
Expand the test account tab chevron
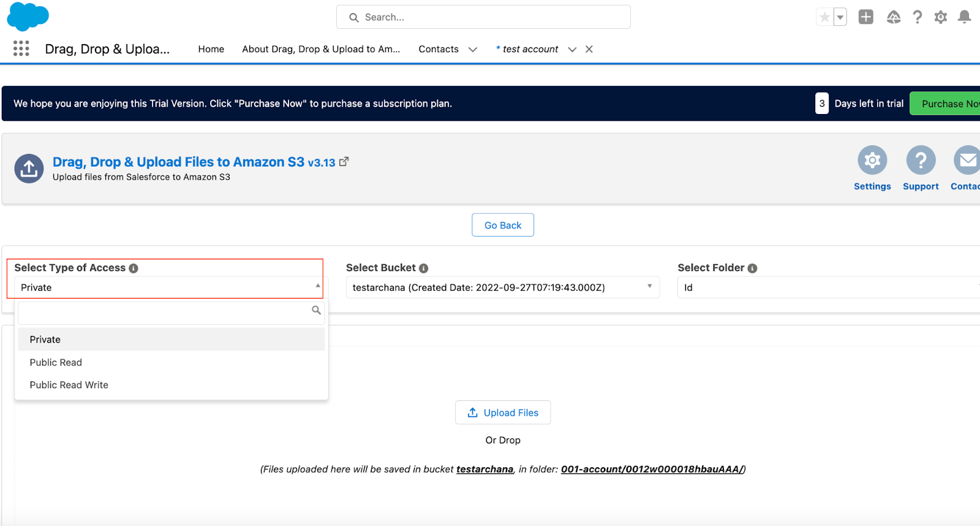[x=572, y=50]
